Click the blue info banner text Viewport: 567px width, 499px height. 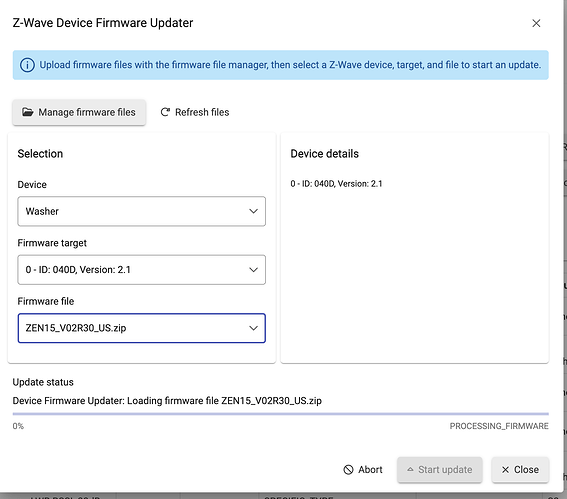(290, 65)
